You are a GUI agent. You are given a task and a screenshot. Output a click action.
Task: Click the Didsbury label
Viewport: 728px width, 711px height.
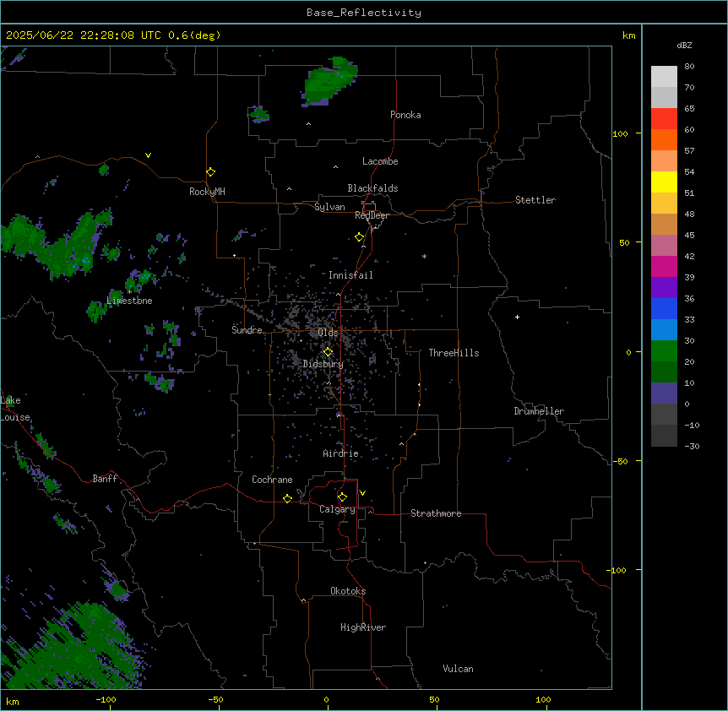point(323,364)
